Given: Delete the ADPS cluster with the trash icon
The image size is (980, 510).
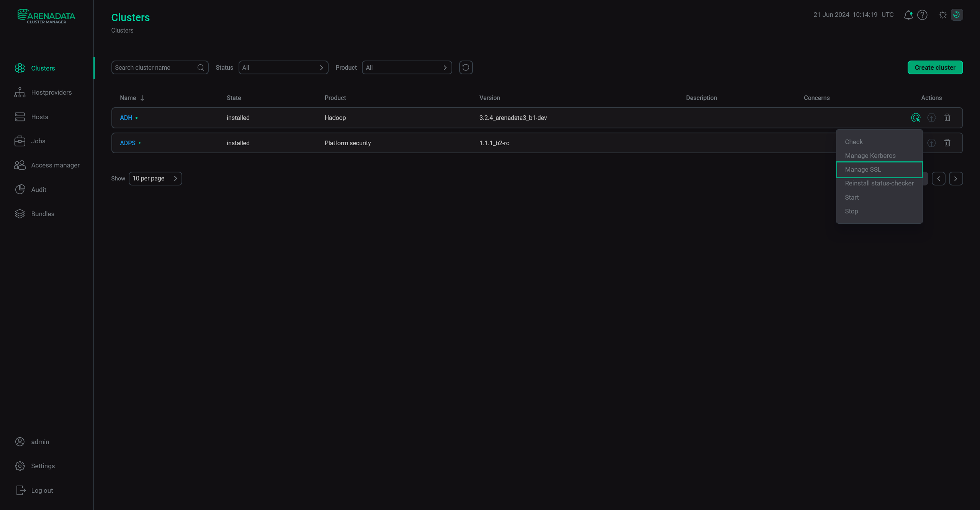Looking at the screenshot, I should [947, 143].
